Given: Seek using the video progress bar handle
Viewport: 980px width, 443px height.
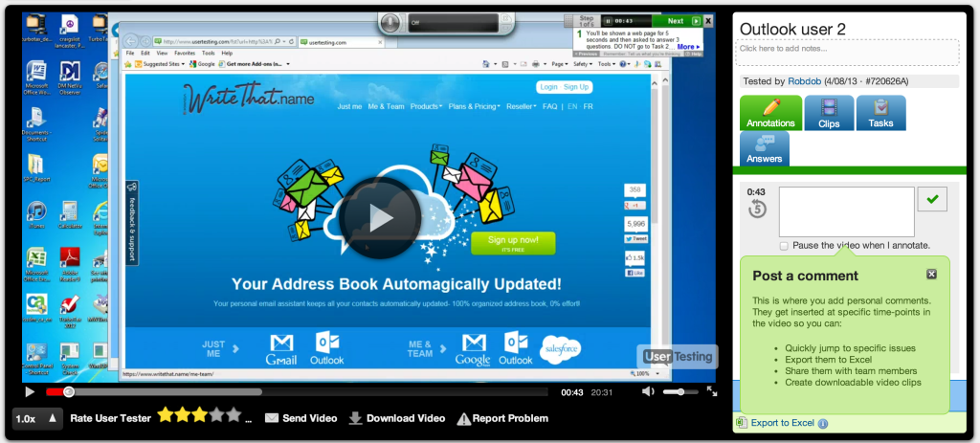Looking at the screenshot, I should point(69,391).
